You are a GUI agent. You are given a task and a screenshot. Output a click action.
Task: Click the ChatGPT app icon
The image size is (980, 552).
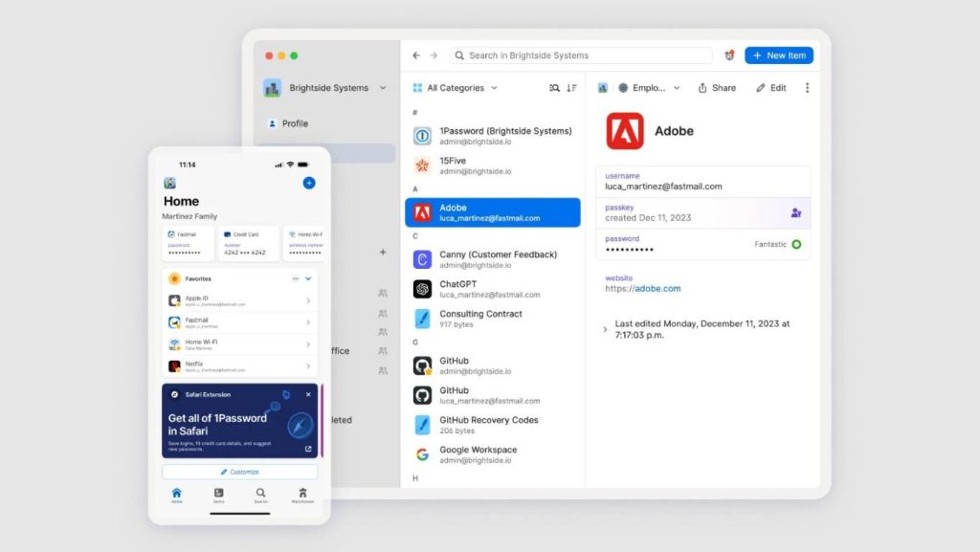[x=422, y=289]
